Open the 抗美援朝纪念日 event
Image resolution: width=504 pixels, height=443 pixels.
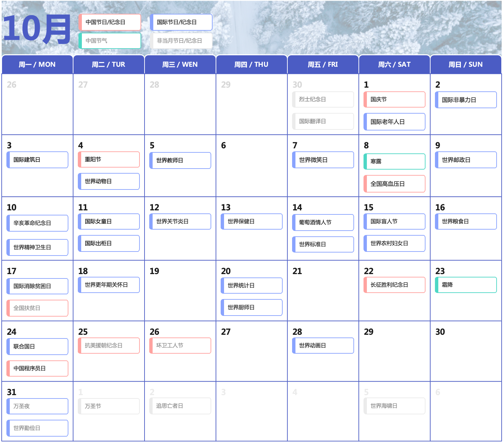tap(109, 346)
